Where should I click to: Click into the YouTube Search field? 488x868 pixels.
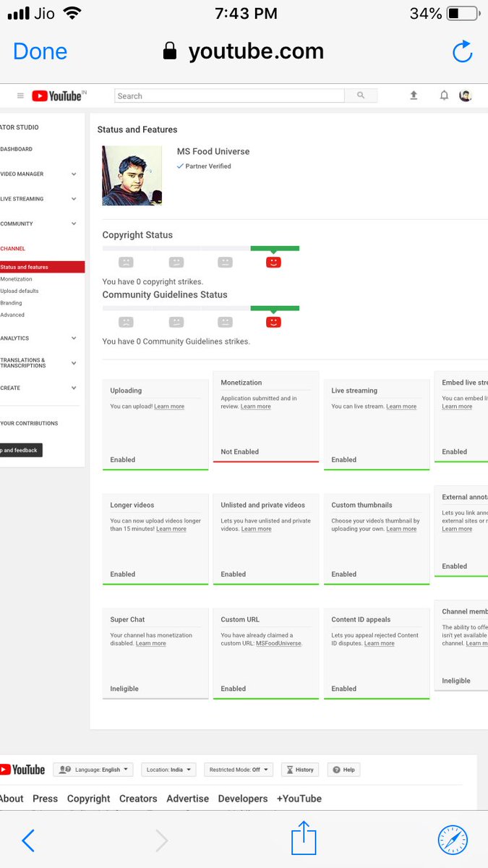click(229, 95)
